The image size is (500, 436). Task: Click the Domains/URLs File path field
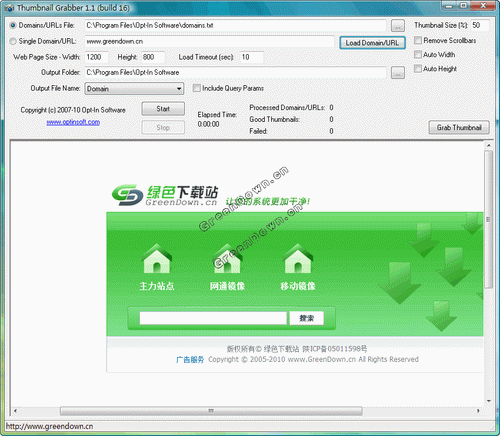coord(235,26)
